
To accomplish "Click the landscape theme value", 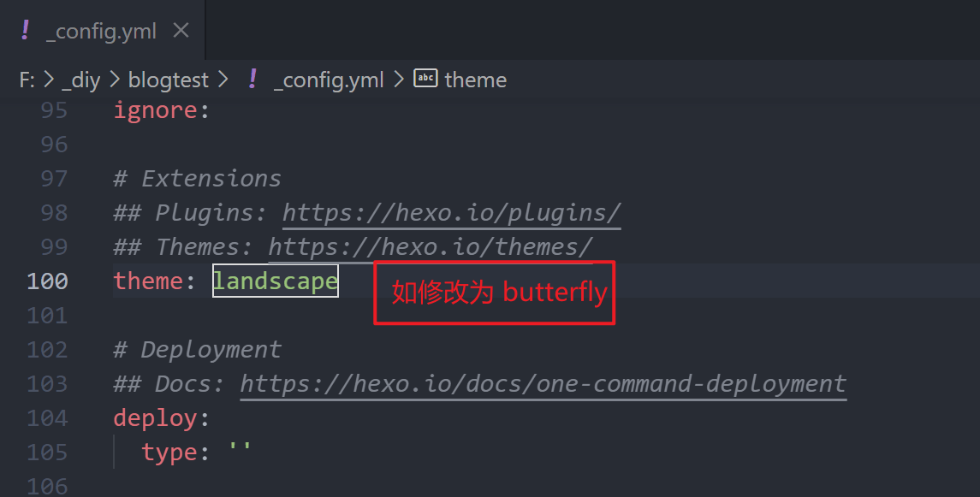I will tap(275, 281).
